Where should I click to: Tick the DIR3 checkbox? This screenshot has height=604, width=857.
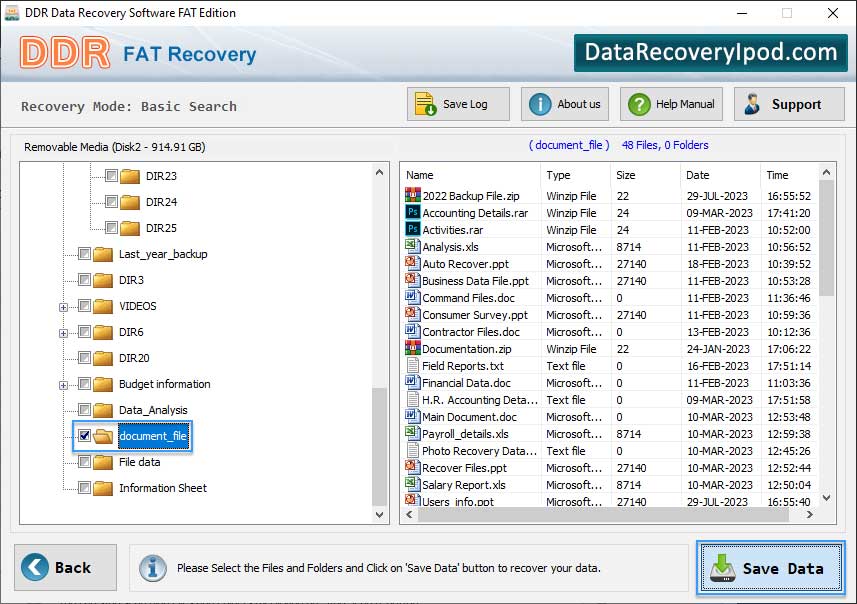(x=84, y=280)
